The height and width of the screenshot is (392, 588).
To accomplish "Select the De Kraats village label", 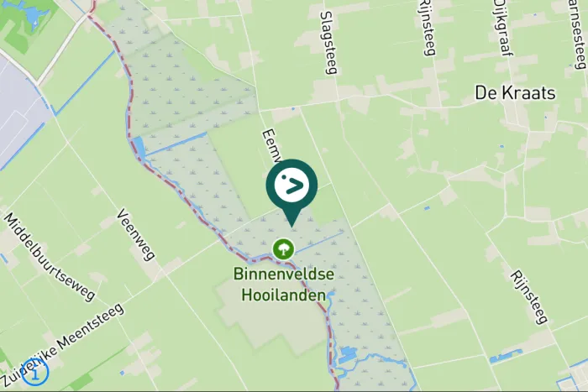I will (x=515, y=92).
